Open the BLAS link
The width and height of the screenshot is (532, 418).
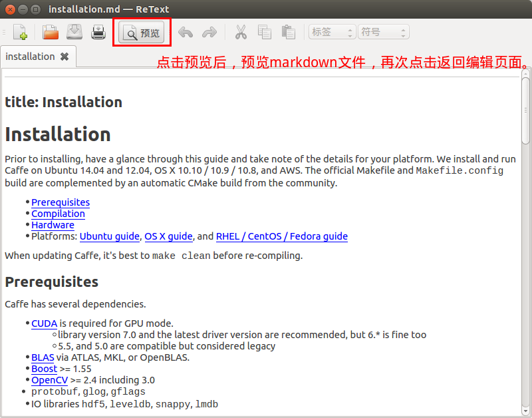[43, 357]
